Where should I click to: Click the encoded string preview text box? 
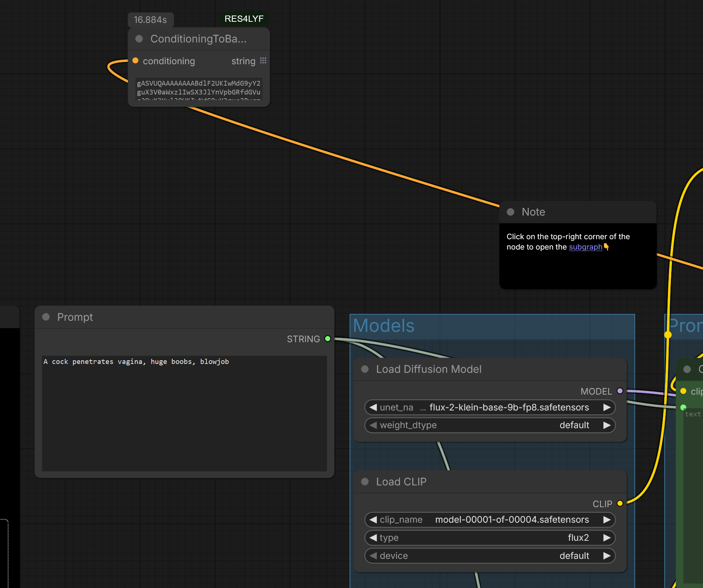click(x=199, y=89)
